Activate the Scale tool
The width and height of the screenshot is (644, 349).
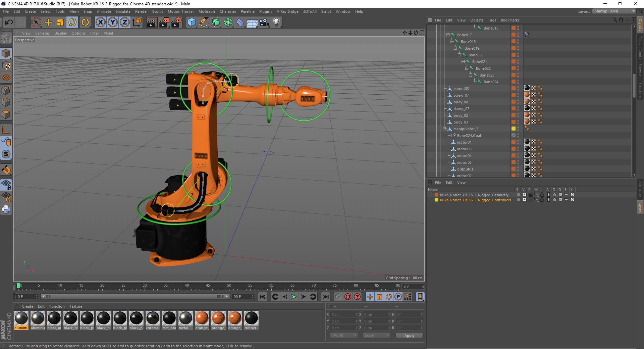60,22
